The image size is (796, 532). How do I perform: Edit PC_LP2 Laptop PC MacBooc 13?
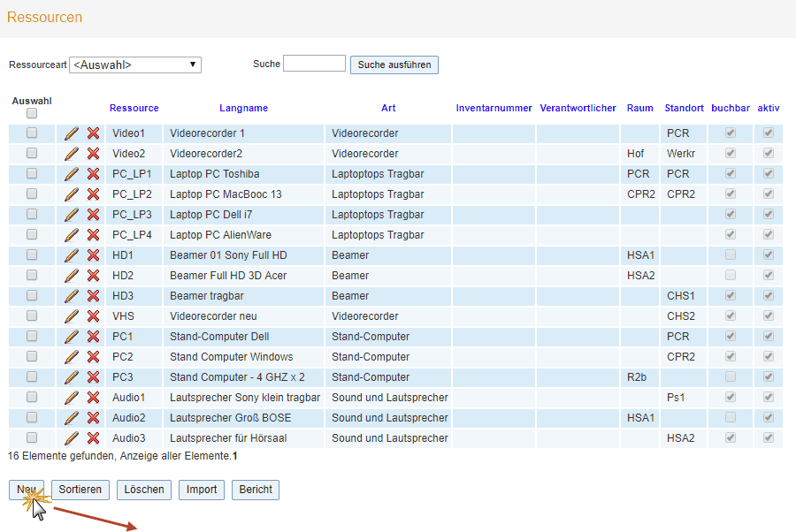72,194
